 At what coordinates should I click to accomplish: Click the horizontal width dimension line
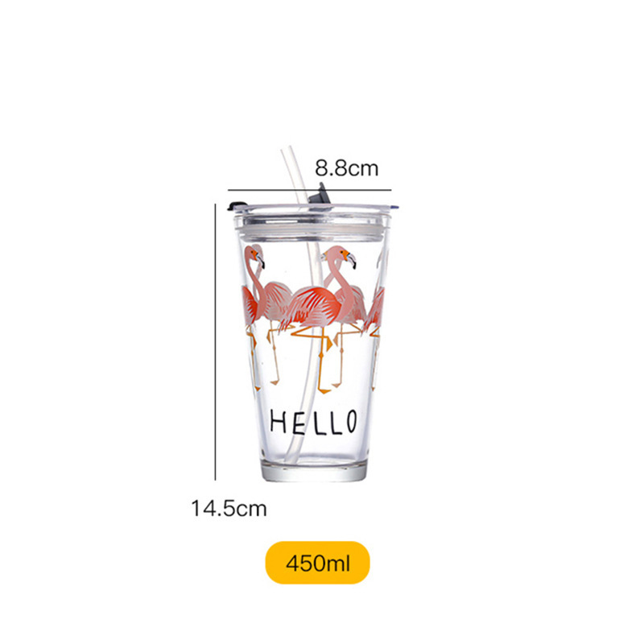[x=310, y=190]
